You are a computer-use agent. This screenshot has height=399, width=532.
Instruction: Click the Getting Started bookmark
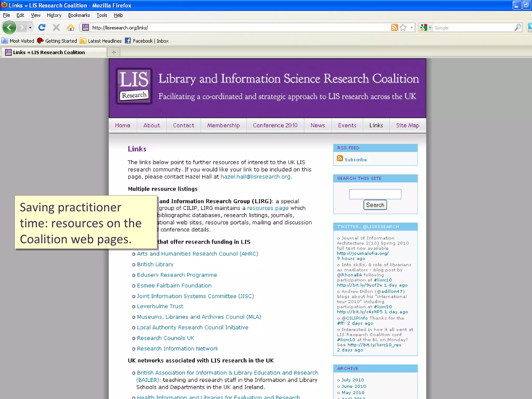pyautogui.click(x=57, y=41)
